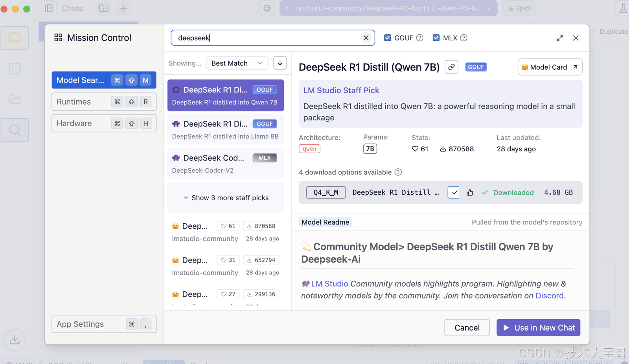Open the Downloads icon at bottom left
The width and height of the screenshot is (629, 364).
click(x=15, y=340)
